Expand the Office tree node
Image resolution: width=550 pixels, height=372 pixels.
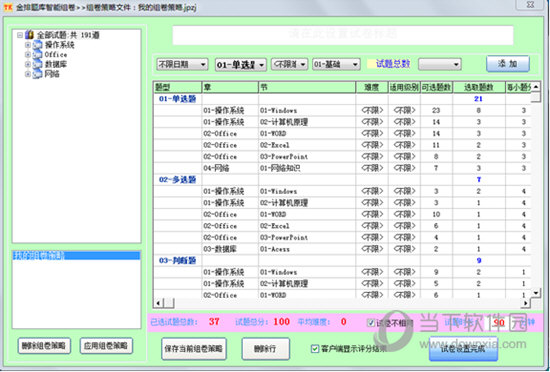click(x=27, y=55)
